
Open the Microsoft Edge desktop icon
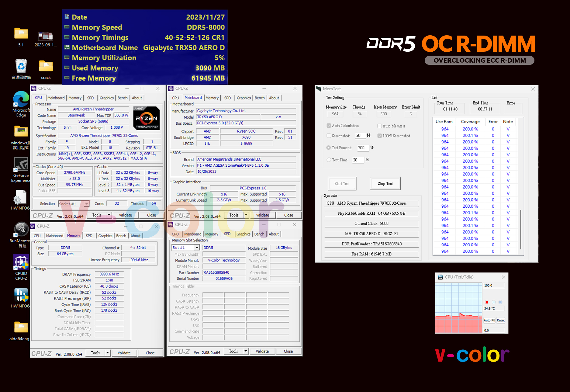(21, 100)
